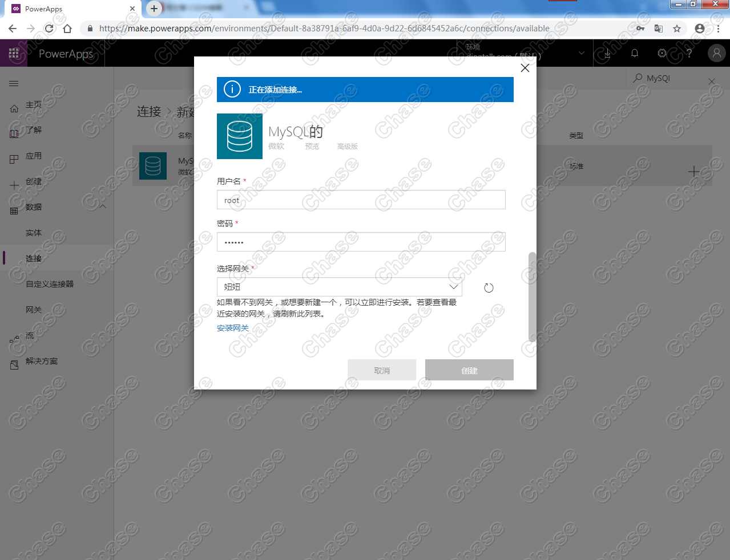Click the Flows icon in sidebar

[14, 339]
